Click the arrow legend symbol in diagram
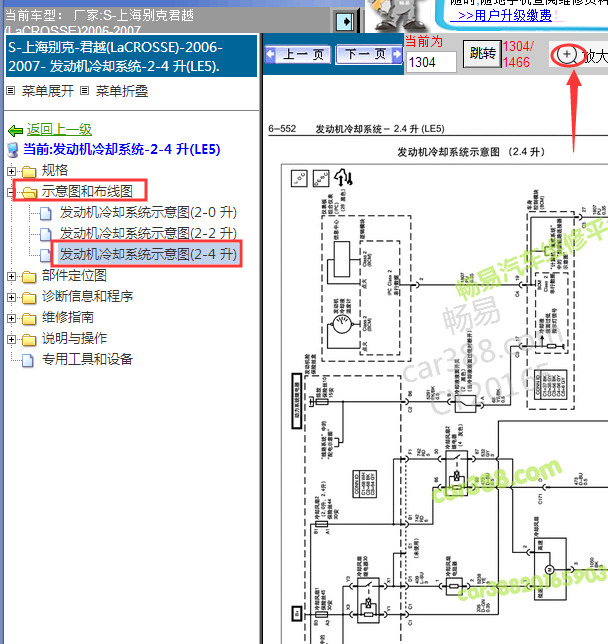The height and width of the screenshot is (644, 608). point(343,177)
